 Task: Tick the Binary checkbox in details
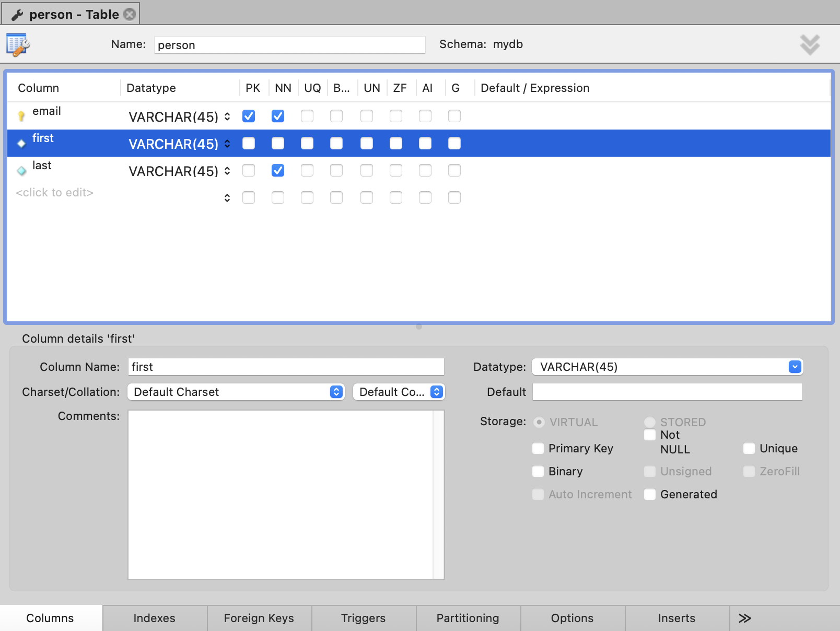coord(538,471)
